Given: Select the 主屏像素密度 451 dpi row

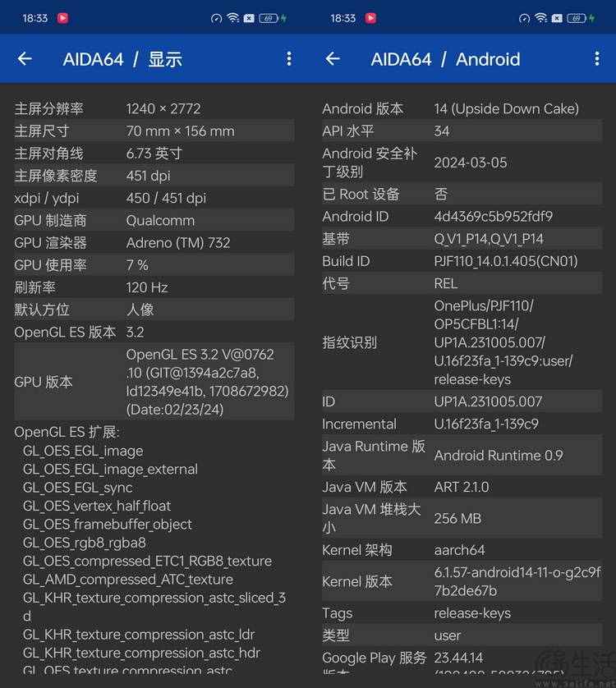Looking at the screenshot, I should [154, 176].
